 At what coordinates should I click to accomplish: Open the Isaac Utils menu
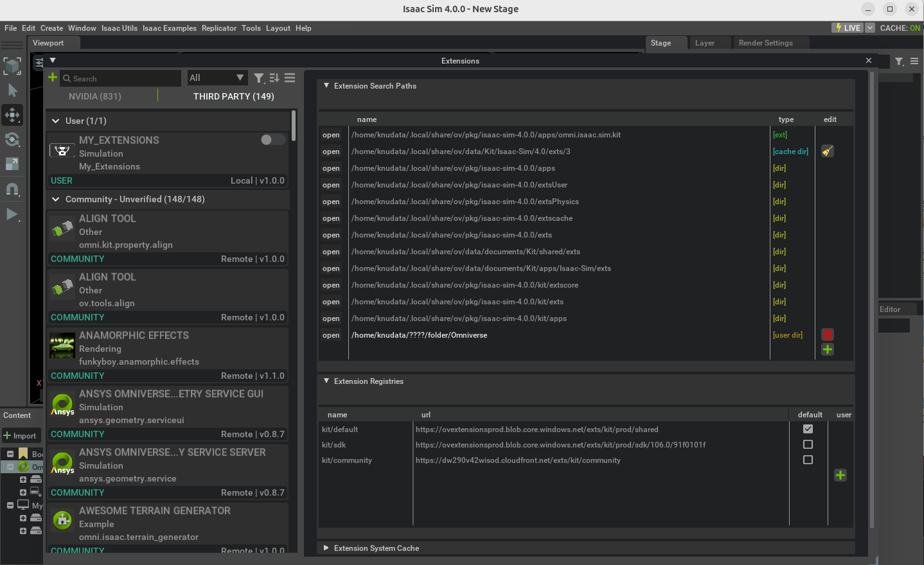coord(120,28)
